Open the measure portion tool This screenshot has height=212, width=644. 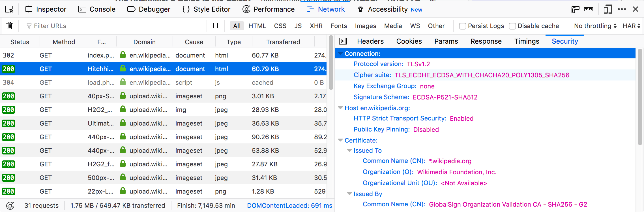pos(589,9)
